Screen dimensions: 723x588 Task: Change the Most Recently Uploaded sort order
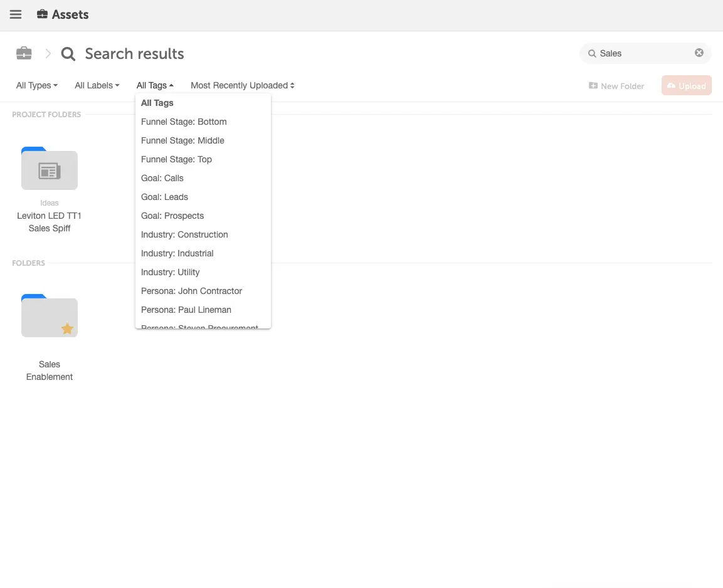click(x=243, y=85)
